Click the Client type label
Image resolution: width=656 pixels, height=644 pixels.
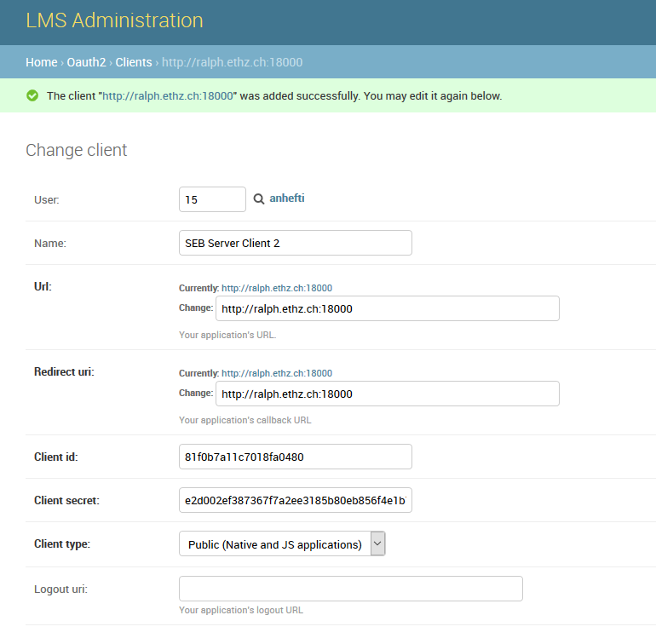click(62, 544)
